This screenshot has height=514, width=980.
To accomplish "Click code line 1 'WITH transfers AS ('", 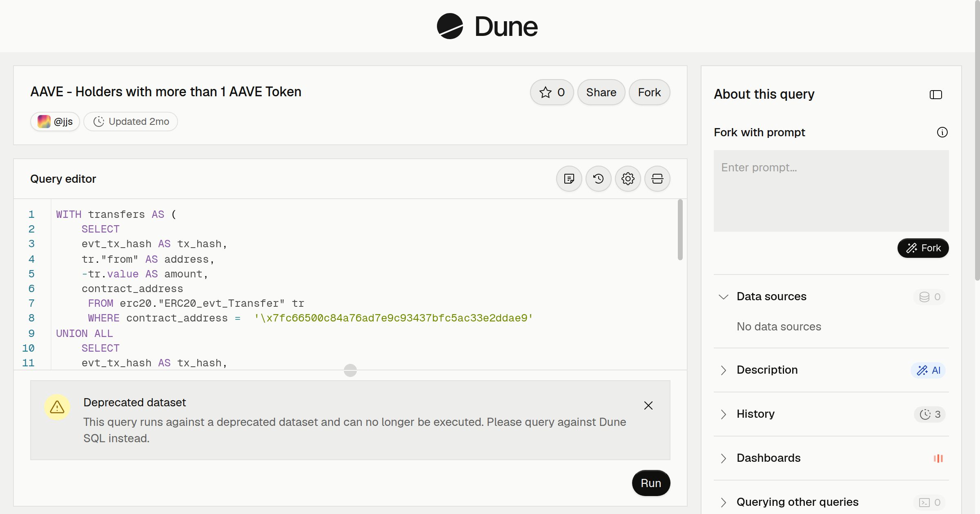I will [x=116, y=215].
